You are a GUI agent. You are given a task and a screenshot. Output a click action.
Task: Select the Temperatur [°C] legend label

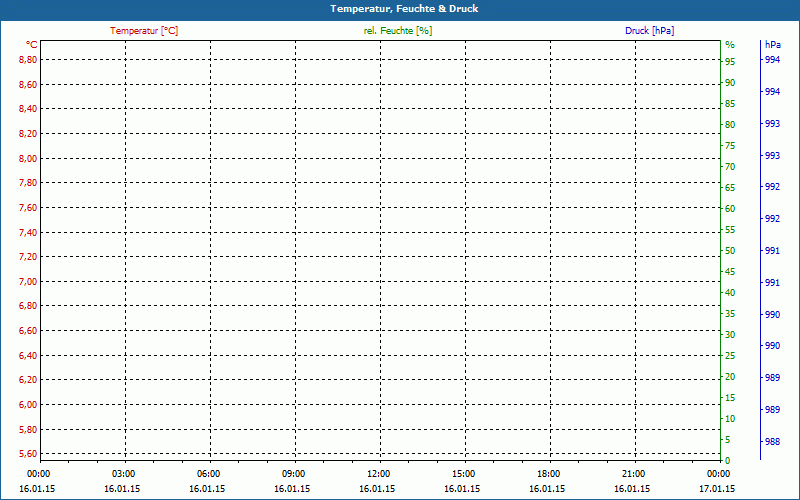[144, 31]
